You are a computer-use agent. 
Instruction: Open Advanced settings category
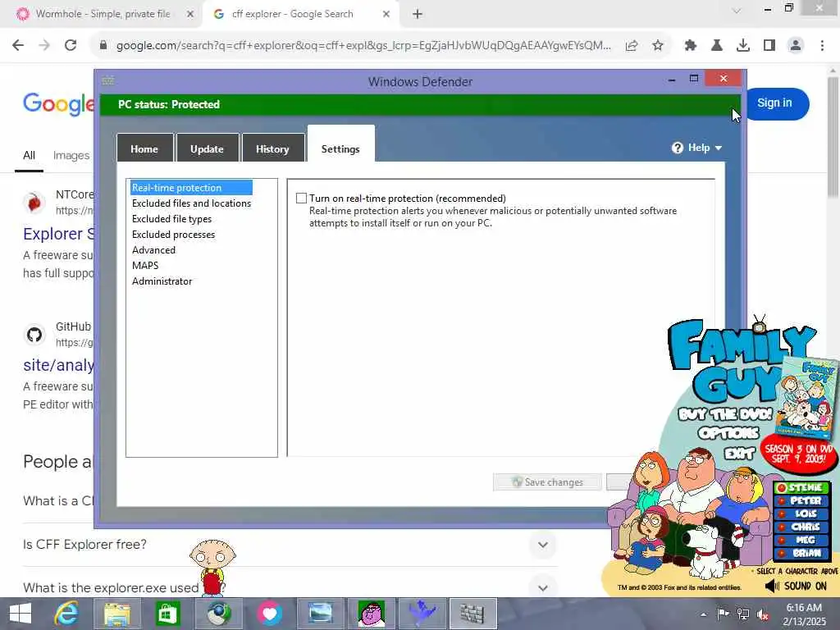click(153, 249)
